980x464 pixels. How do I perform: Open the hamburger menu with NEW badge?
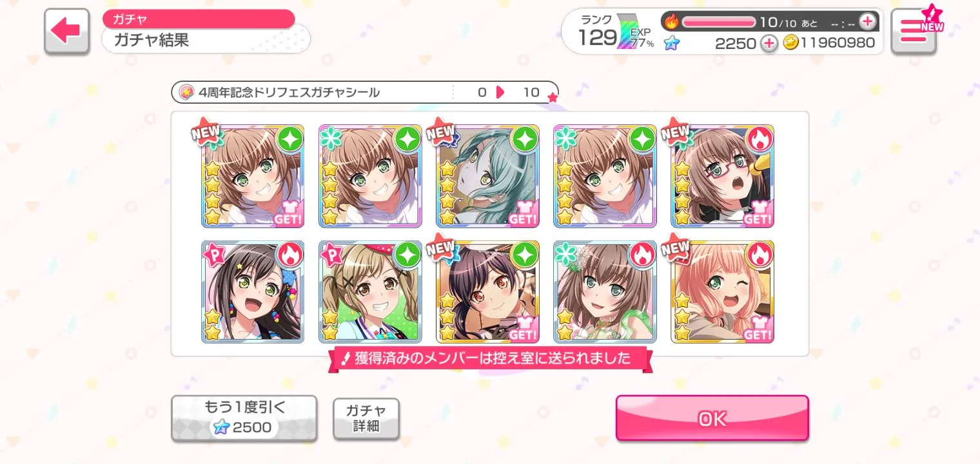[913, 31]
